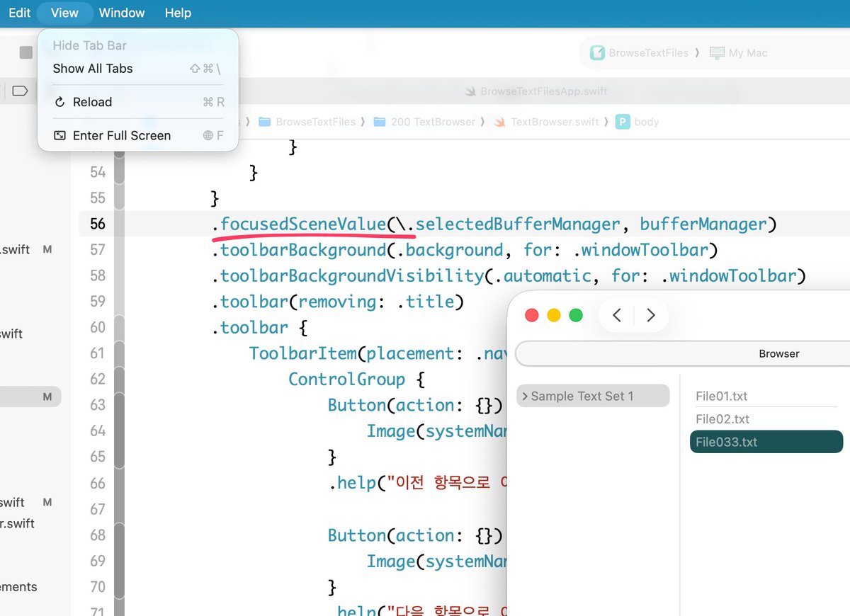850x616 pixels.
Task: Select the My Mac run destination
Action: point(739,52)
